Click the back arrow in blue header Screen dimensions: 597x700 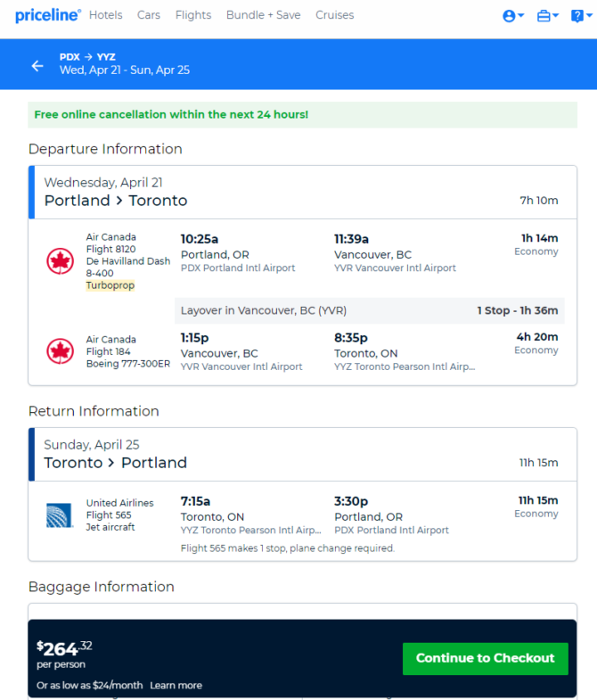tap(37, 66)
